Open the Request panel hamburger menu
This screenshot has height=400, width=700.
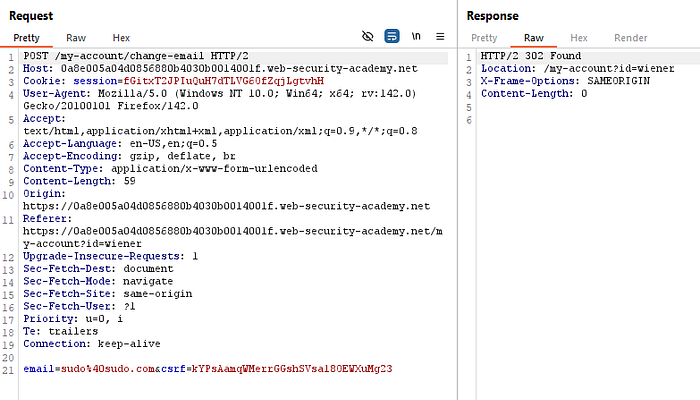440,37
